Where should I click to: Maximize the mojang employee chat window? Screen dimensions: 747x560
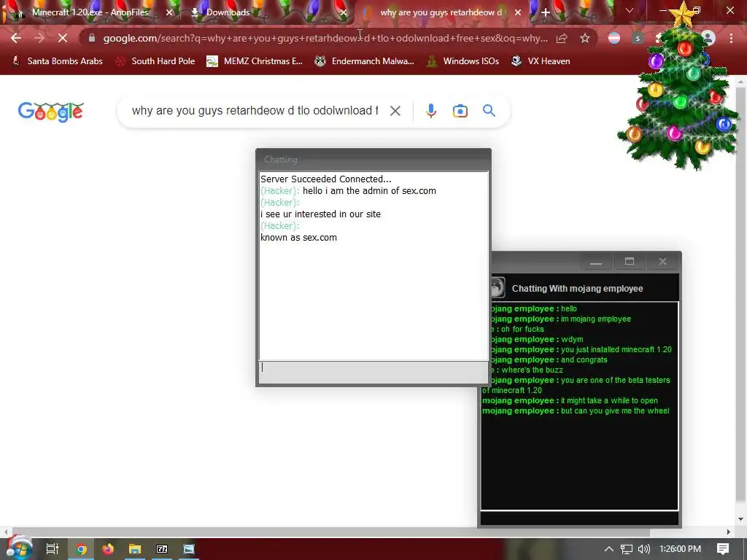(x=630, y=262)
